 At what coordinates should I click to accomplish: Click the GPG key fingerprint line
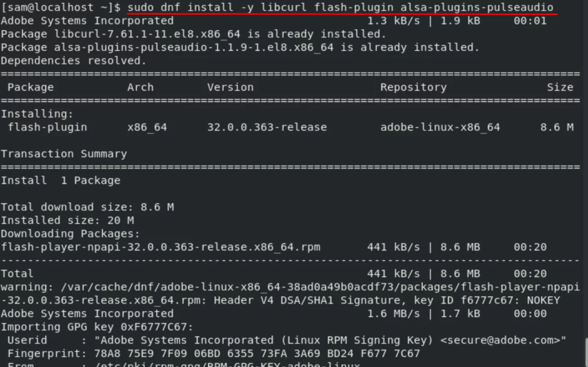(x=214, y=354)
